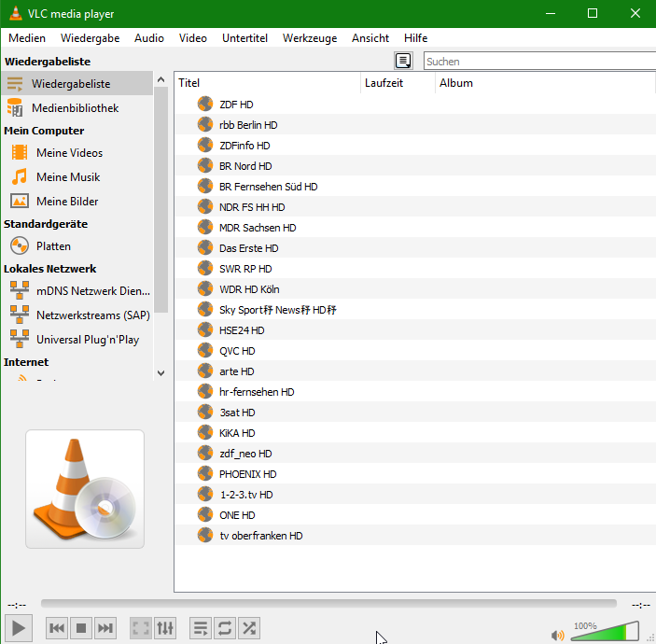Open the Hilfe menu
656x644 pixels.
pos(415,38)
